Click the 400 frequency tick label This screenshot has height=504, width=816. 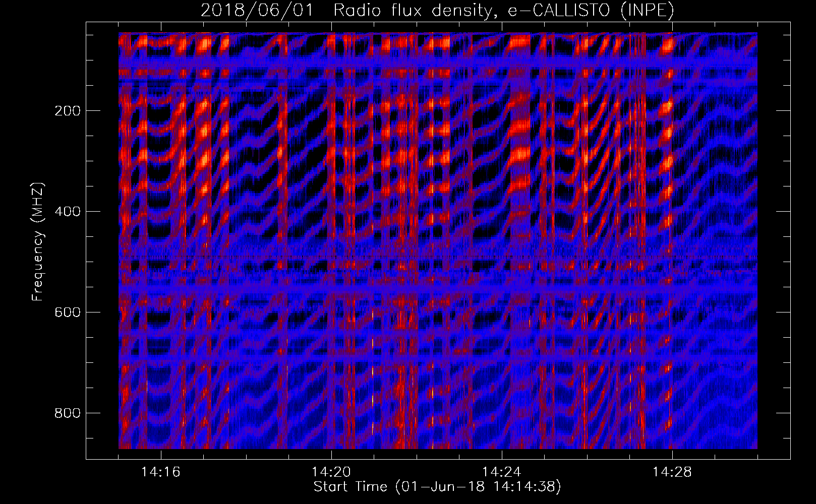pyautogui.click(x=67, y=212)
